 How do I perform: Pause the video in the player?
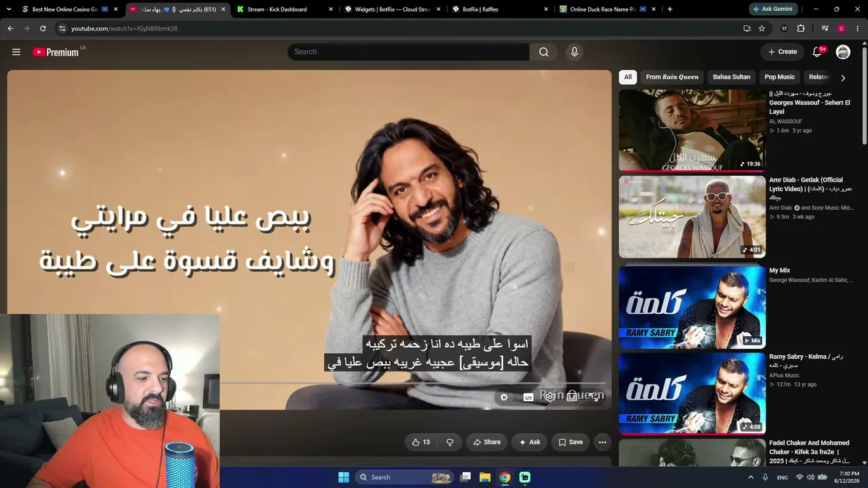click(504, 397)
